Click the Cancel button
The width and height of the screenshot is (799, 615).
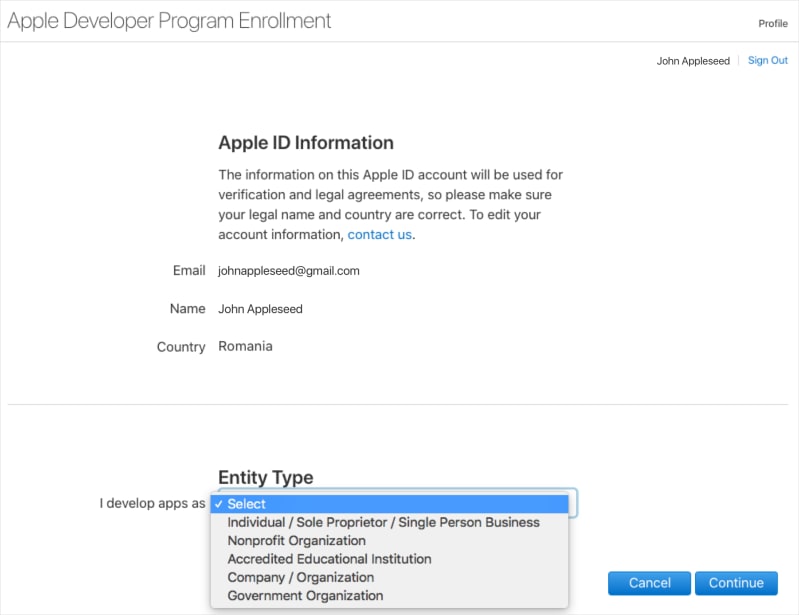(x=649, y=583)
